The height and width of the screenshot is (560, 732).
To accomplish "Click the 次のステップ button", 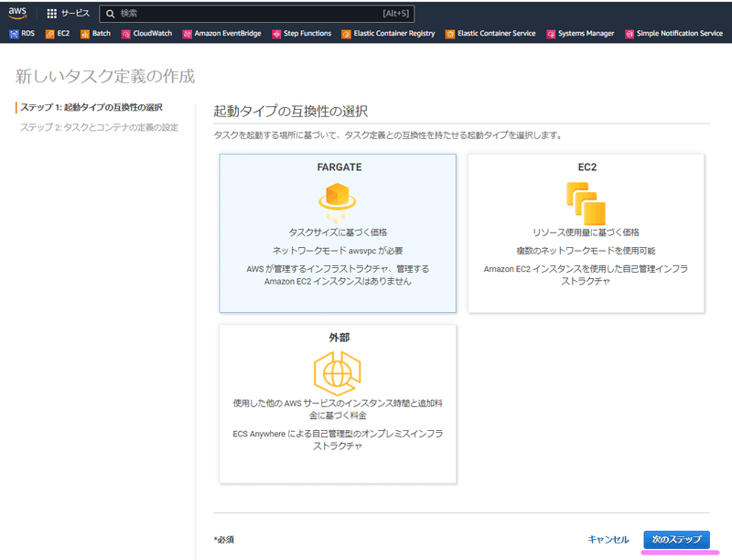I will [x=676, y=540].
